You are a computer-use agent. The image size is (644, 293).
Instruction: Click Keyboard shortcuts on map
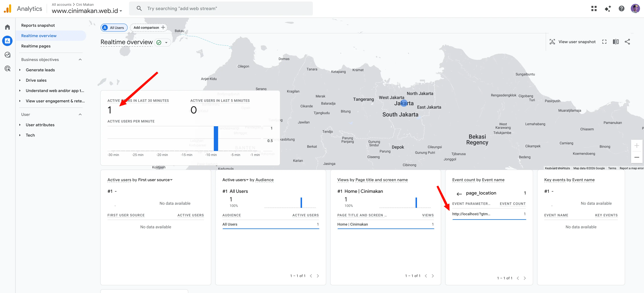557,168
